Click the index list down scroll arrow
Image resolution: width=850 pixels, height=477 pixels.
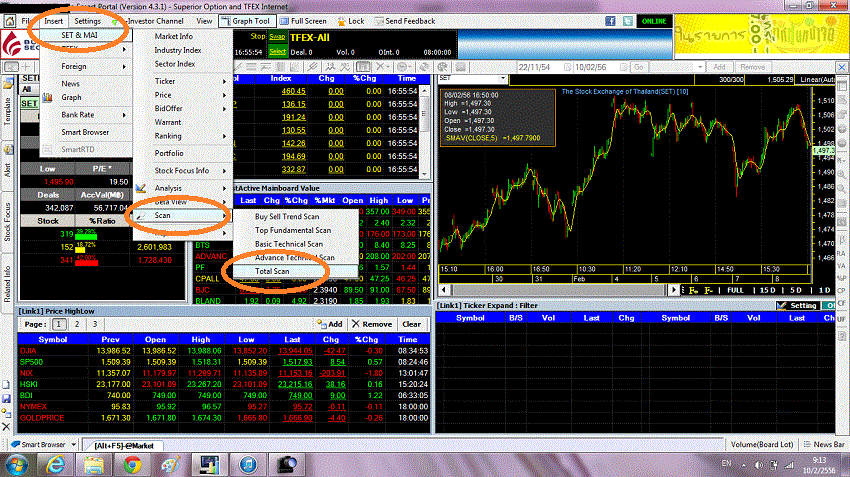coord(424,175)
